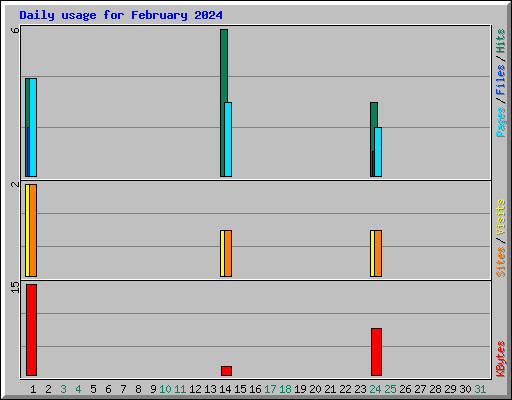Click the y-axis maximum value '6'
This screenshot has height=400, width=512.
(x=15, y=30)
